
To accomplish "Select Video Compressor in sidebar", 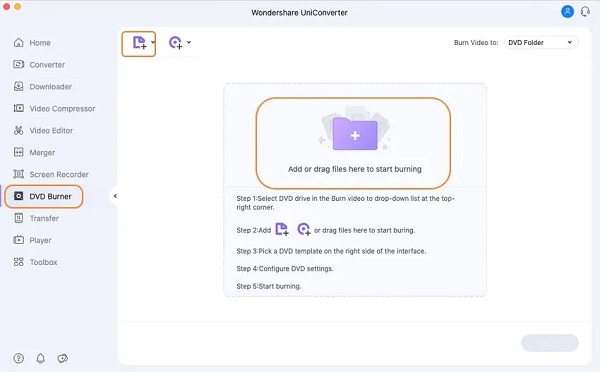I will click(54, 109).
